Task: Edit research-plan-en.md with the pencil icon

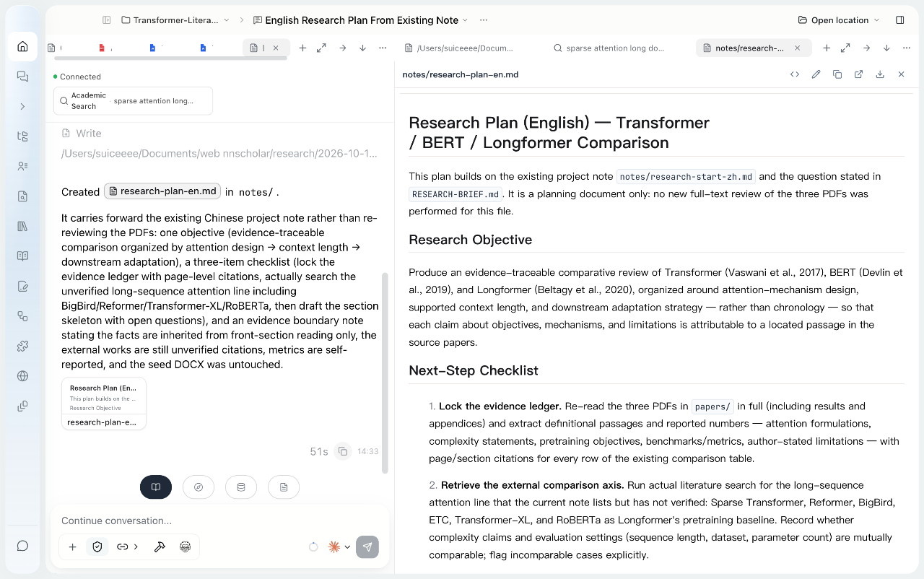Action: point(816,74)
